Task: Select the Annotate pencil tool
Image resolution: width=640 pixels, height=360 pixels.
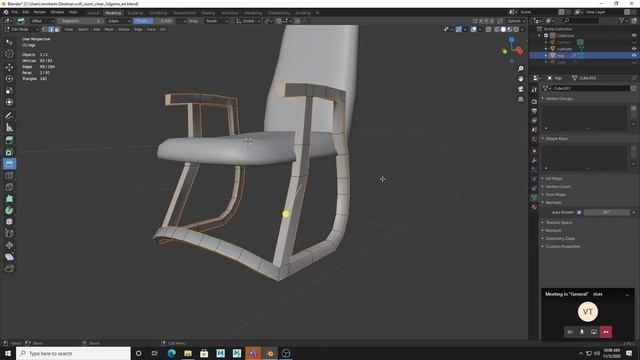Action: pyautogui.click(x=9, y=116)
